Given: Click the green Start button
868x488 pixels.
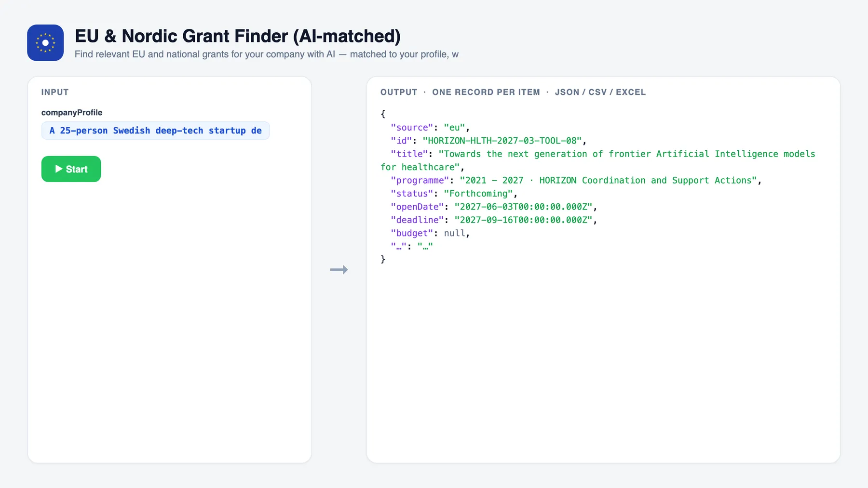Looking at the screenshot, I should tap(71, 169).
